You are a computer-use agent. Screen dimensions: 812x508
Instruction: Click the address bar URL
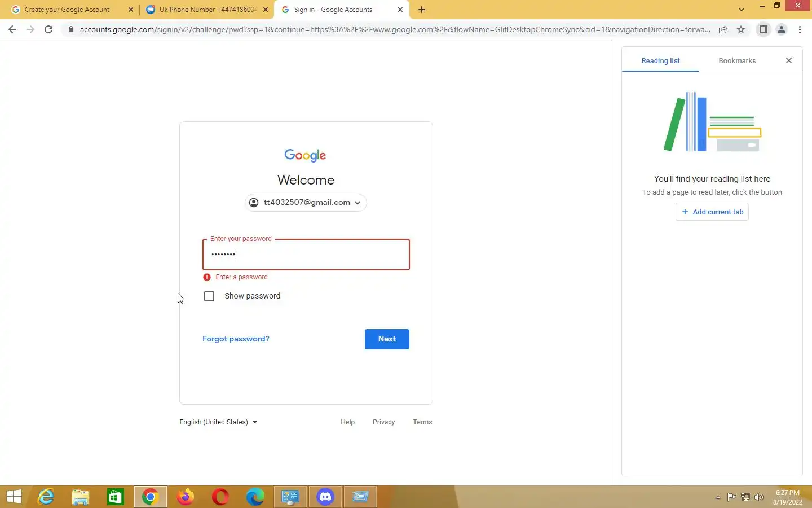click(395, 29)
